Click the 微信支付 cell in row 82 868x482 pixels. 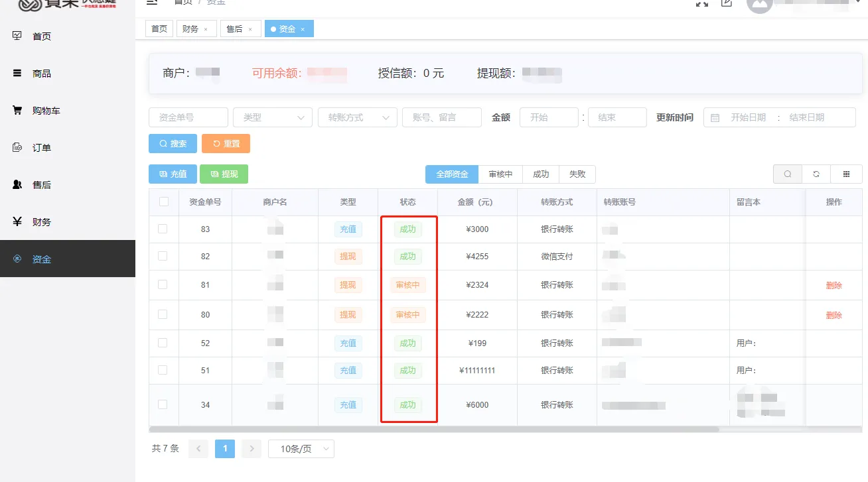[557, 257]
